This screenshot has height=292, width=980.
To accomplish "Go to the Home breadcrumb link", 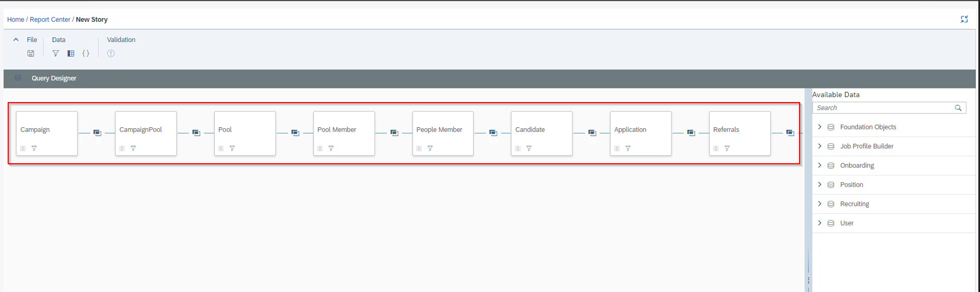I will click(15, 20).
